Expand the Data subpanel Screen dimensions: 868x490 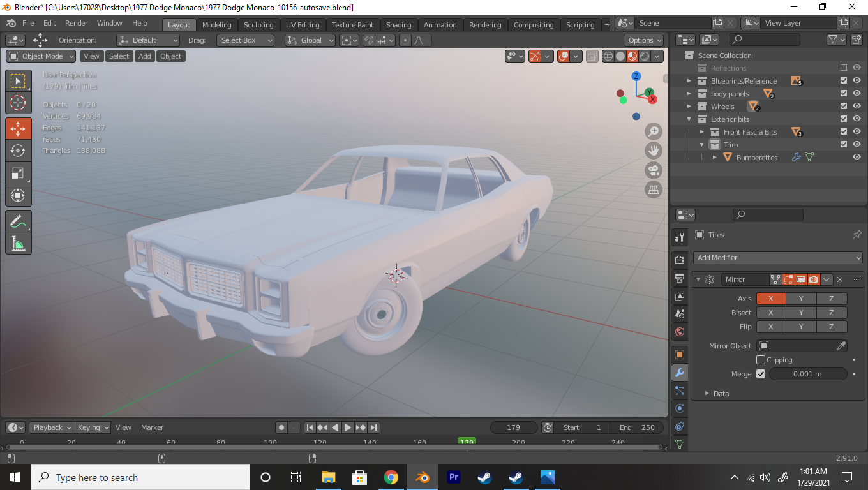[x=707, y=394]
